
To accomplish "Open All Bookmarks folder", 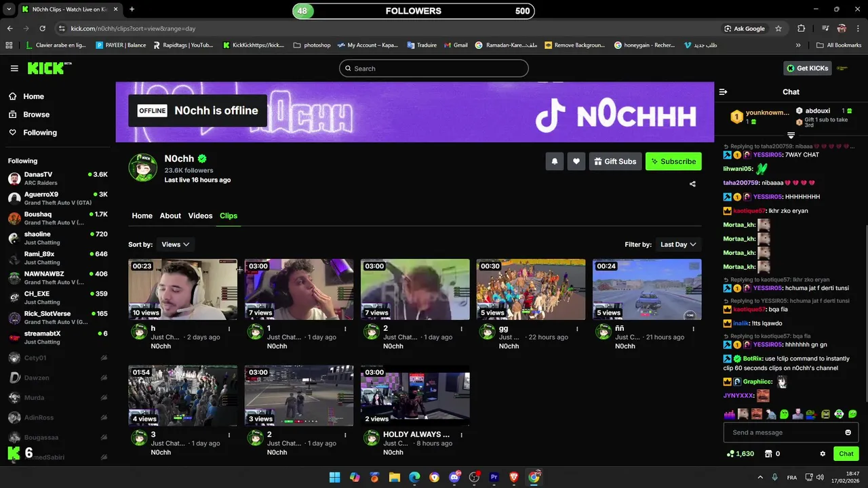I will tap(839, 45).
